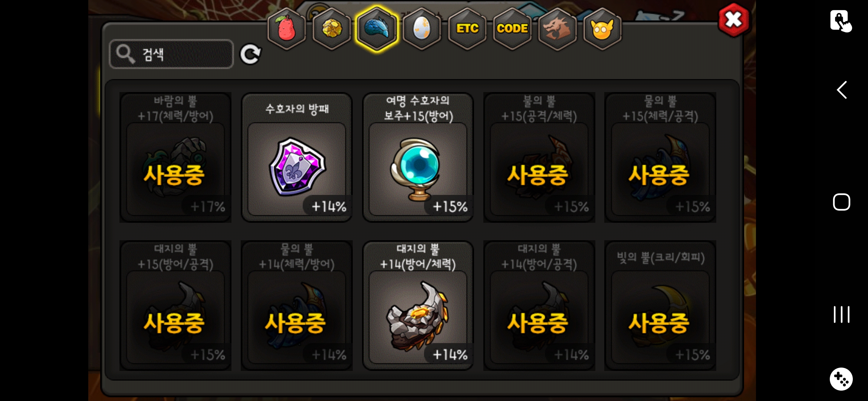Tap the in-use 바람의 뿔 +17 item

[175, 157]
